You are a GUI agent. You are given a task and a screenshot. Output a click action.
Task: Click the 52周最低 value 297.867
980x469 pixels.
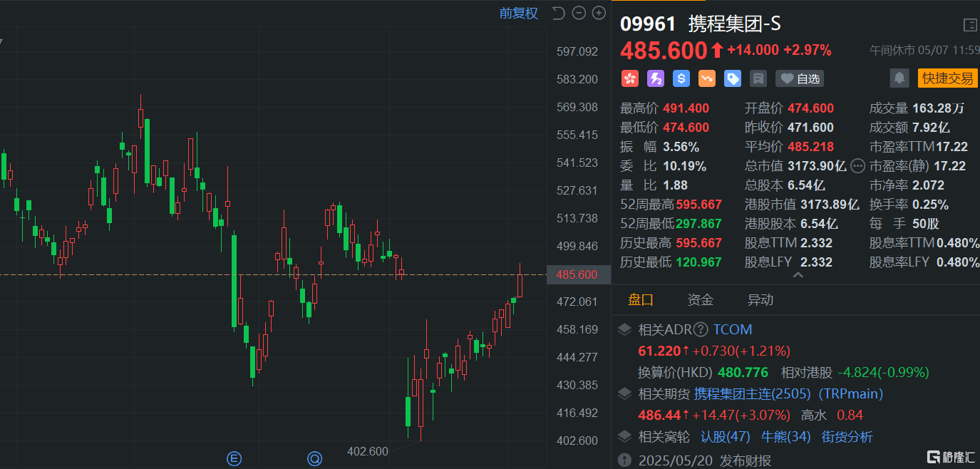(x=698, y=224)
